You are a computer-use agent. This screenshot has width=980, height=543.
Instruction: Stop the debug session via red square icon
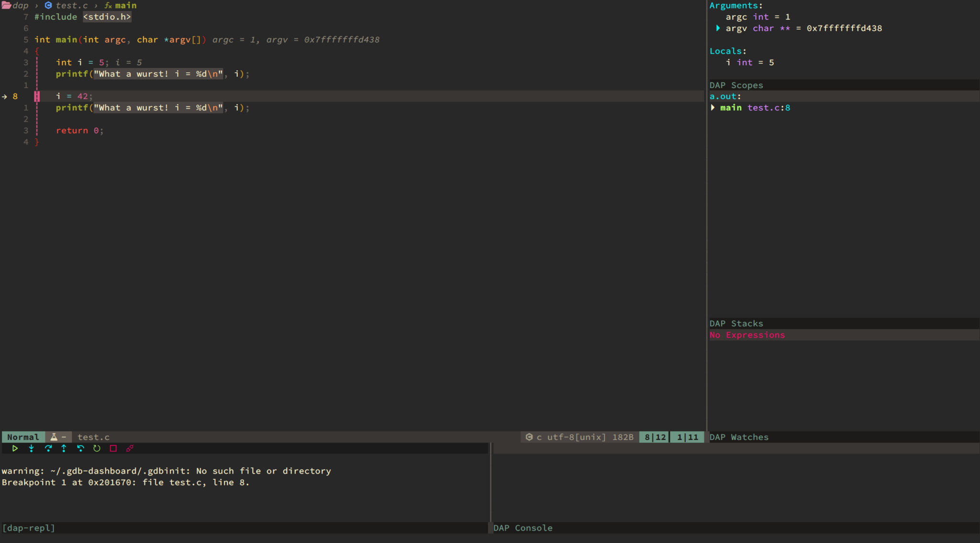click(113, 449)
